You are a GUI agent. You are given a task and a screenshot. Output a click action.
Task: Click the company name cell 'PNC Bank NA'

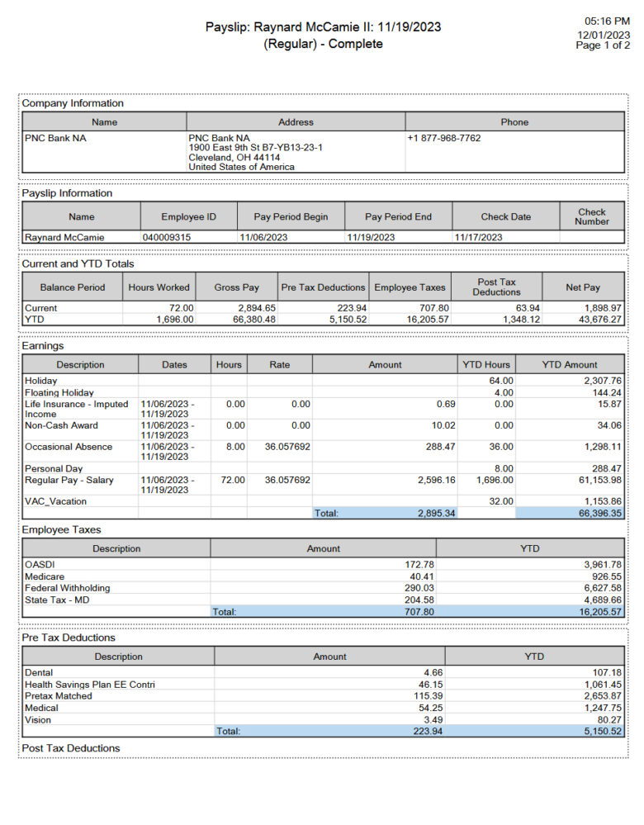55,138
